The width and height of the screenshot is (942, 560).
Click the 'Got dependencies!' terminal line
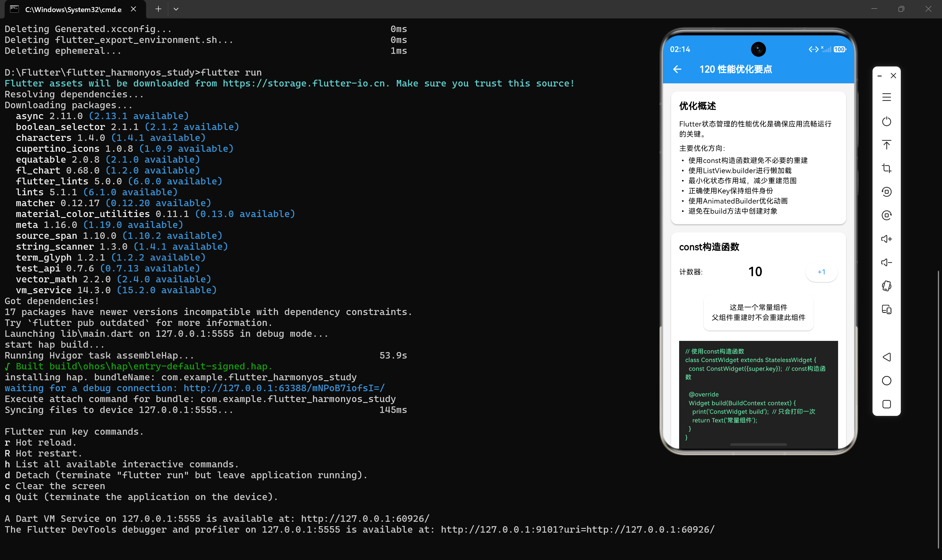click(x=52, y=301)
